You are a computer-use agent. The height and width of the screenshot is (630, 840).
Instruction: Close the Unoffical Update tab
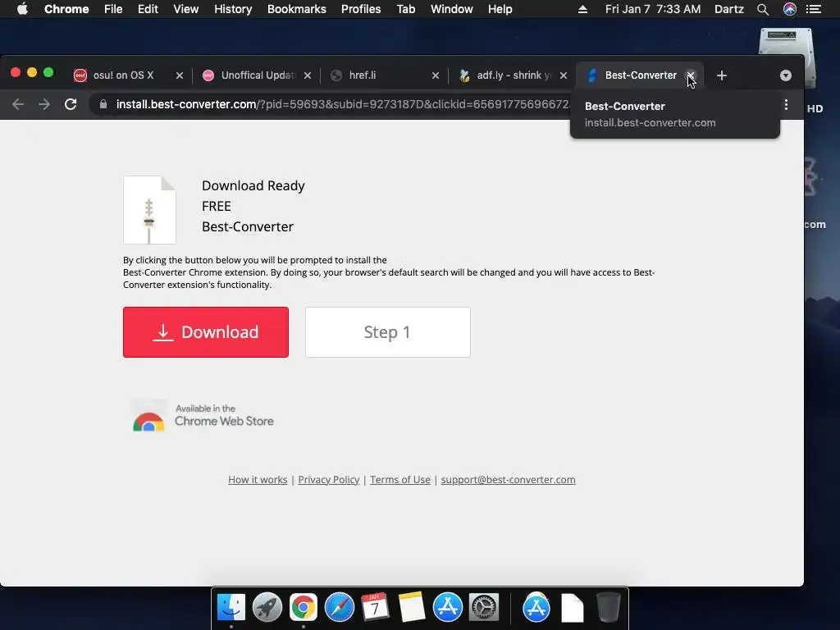pyautogui.click(x=308, y=75)
